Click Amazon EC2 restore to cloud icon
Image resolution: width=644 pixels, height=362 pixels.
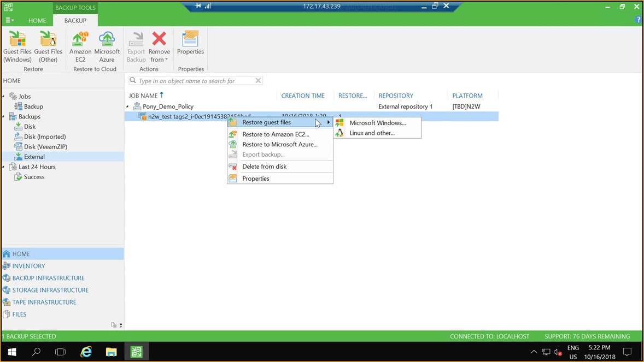click(80, 47)
